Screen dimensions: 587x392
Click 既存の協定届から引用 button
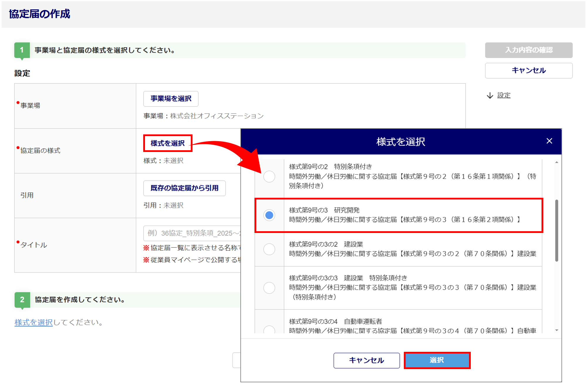click(184, 188)
